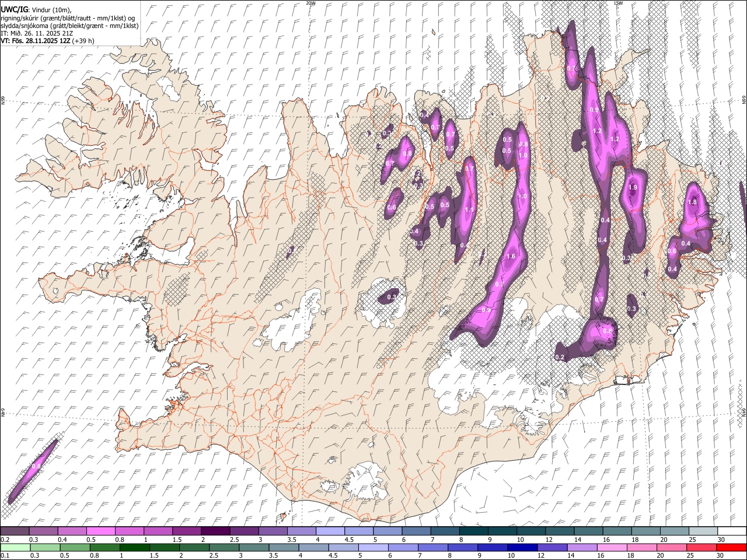The image size is (747, 560).
Task: Click the init time 'IT: Mið. 26. 11. 2025 21Z'
Action: (36, 33)
